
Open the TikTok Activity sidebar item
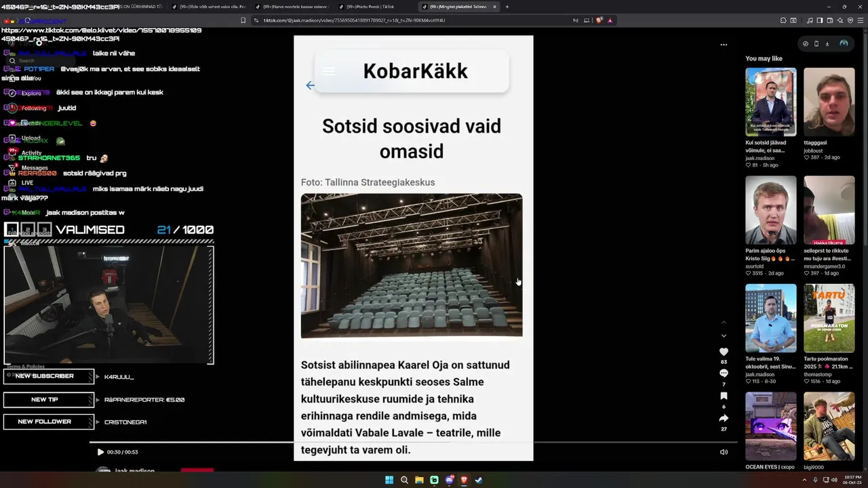click(26, 153)
